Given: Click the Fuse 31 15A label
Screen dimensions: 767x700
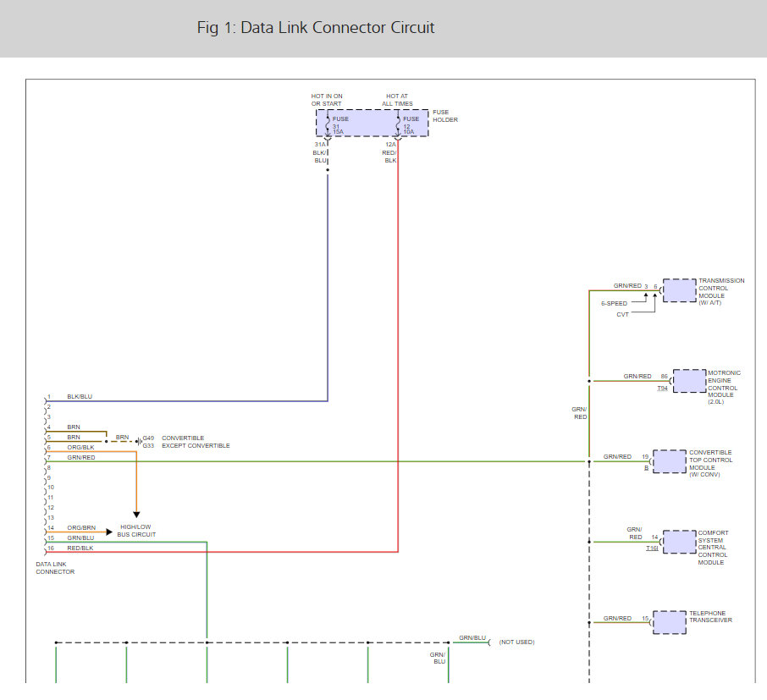Looking at the screenshot, I should 340,125.
